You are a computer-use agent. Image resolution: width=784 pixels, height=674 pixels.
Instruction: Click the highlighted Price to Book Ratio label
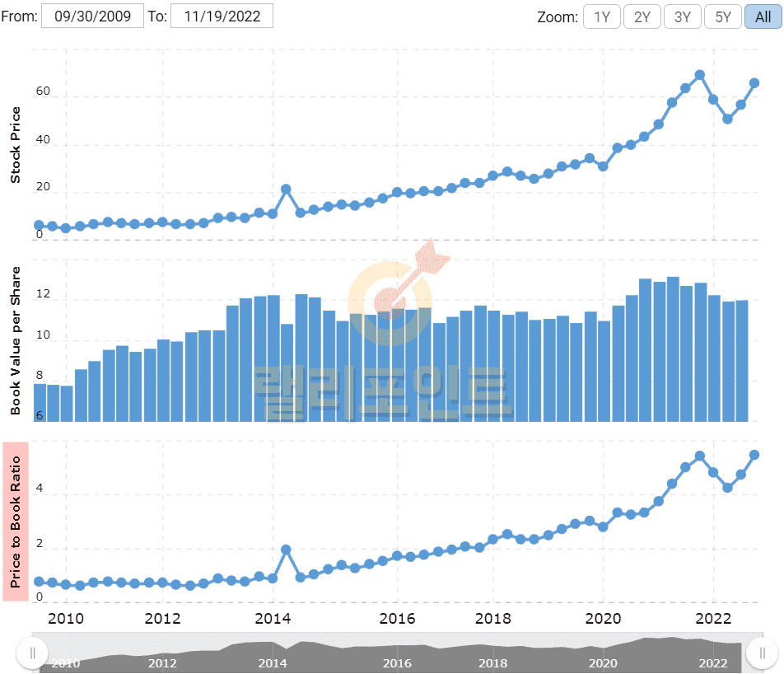pos(16,521)
